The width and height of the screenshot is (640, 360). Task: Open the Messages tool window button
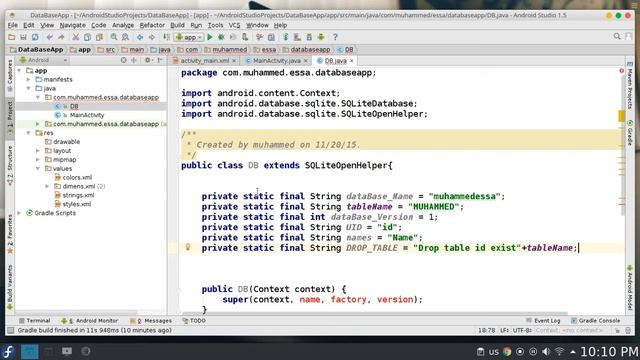pyautogui.click(x=151, y=321)
